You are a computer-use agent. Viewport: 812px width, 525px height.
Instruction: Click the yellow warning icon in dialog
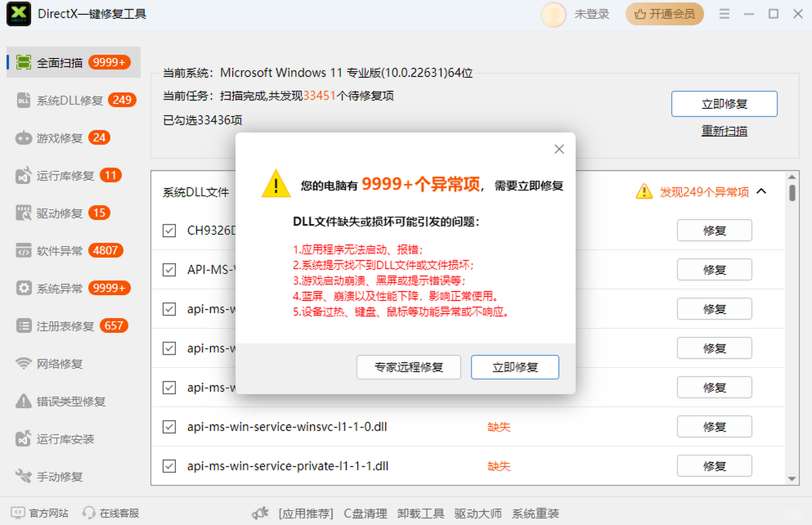click(x=276, y=184)
